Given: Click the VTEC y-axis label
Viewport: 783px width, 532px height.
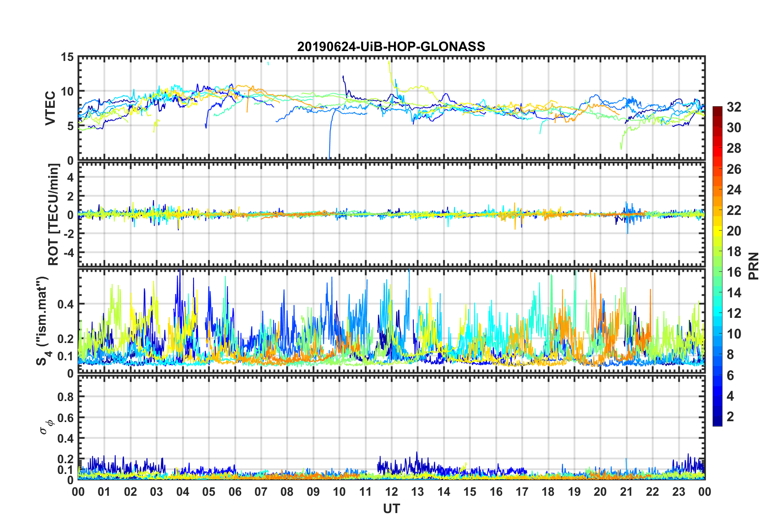Looking at the screenshot, I should click(x=50, y=108).
